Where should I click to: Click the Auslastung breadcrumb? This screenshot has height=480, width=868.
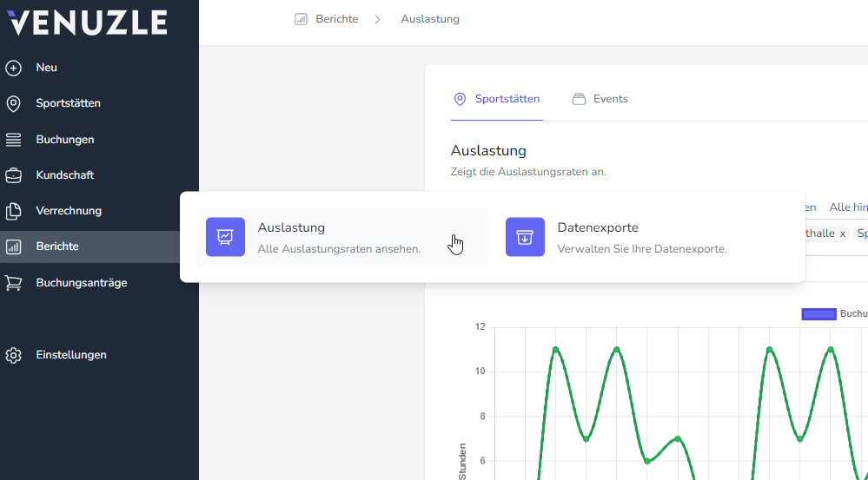(430, 19)
